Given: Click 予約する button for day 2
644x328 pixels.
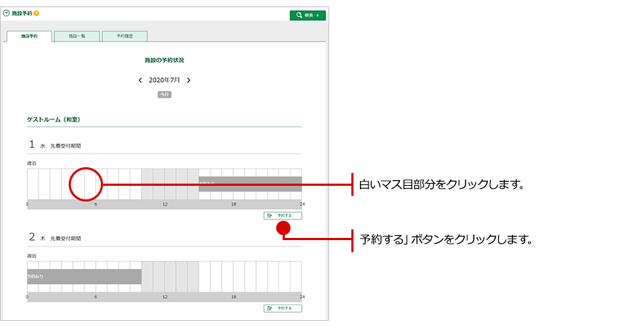Looking at the screenshot, I should tap(283, 309).
